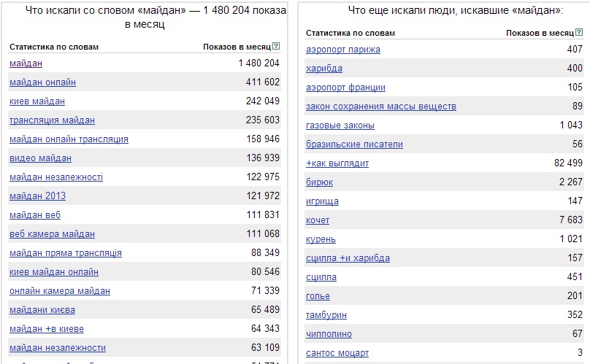Select 'сцилла +и харибда' link
The image size is (590, 364).
coord(348,258)
